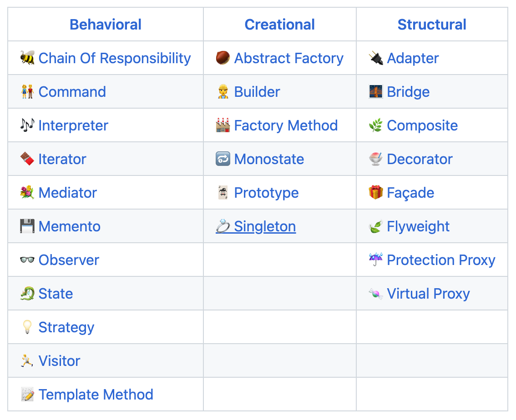This screenshot has height=420, width=516.
Task: Click the umbrella emoji beside Protection Proxy
Action: tap(376, 260)
